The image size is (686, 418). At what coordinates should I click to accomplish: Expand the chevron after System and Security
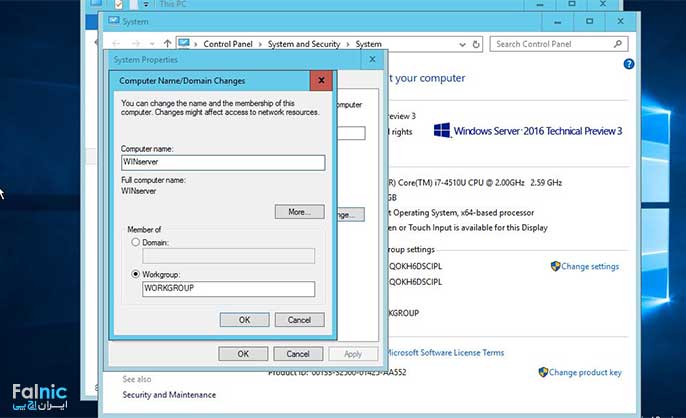[348, 44]
